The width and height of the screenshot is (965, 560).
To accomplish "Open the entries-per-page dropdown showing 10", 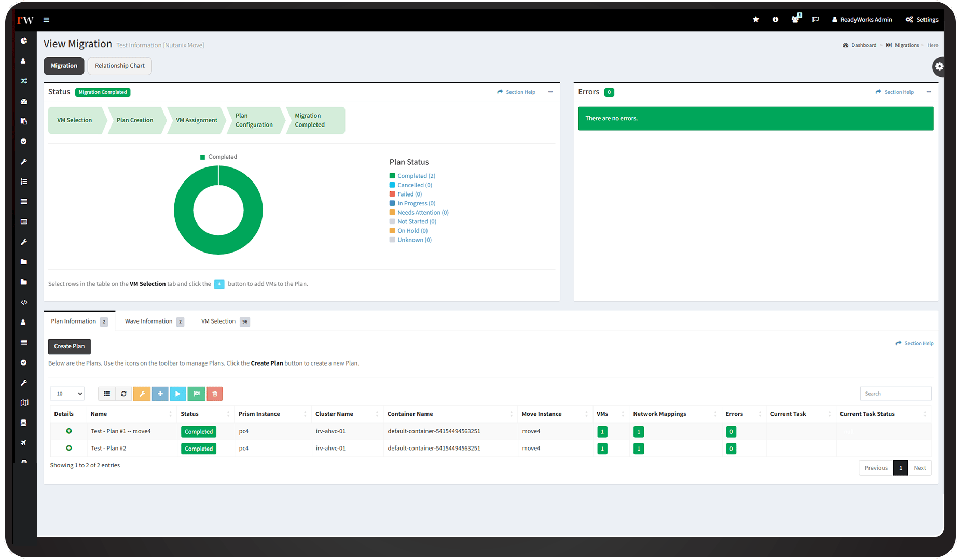I will [67, 394].
